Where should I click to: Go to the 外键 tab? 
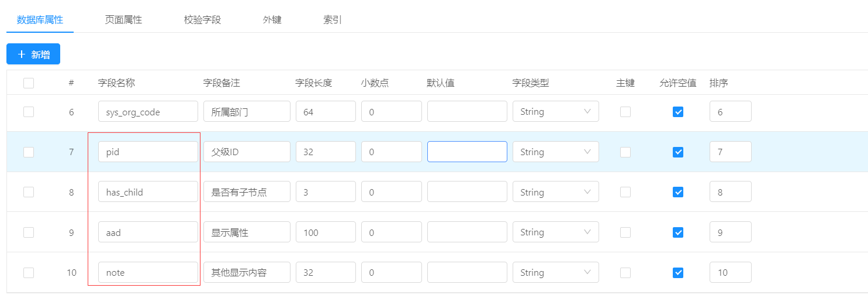click(272, 19)
